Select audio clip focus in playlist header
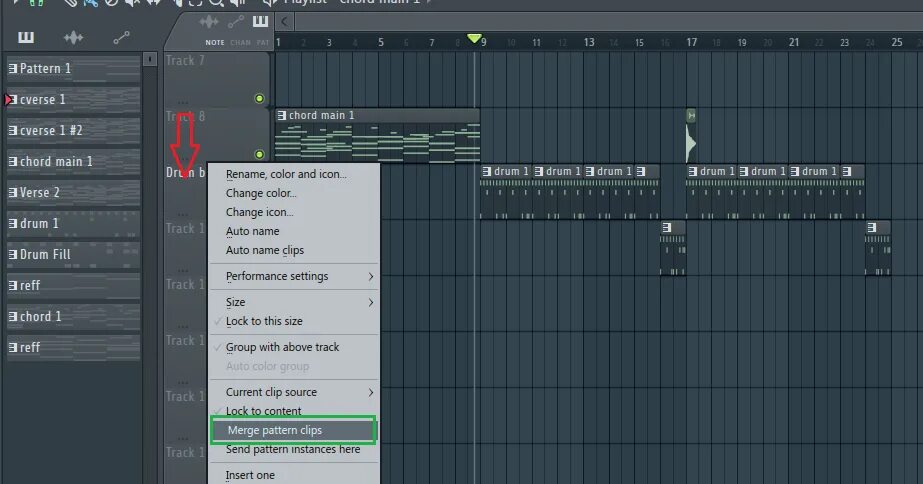 tap(209, 22)
